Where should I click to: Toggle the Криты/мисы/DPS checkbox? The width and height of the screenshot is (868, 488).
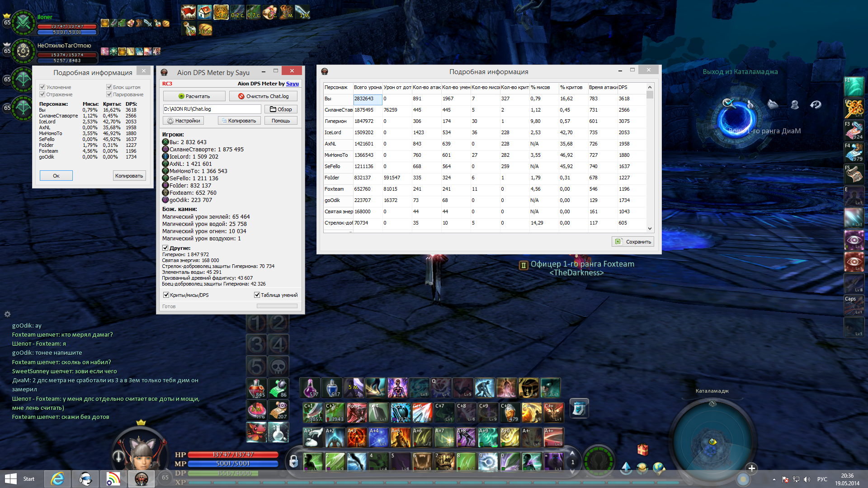(x=166, y=295)
